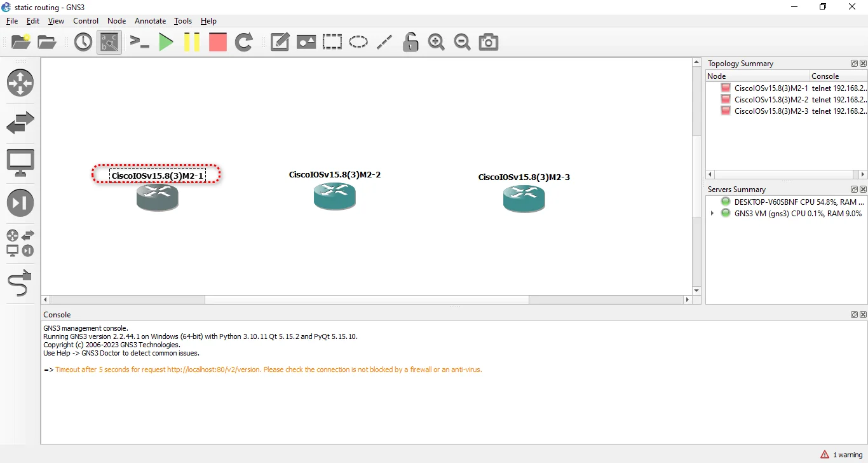Sort topology by Node column header
This screenshot has width=868, height=463.
point(758,76)
